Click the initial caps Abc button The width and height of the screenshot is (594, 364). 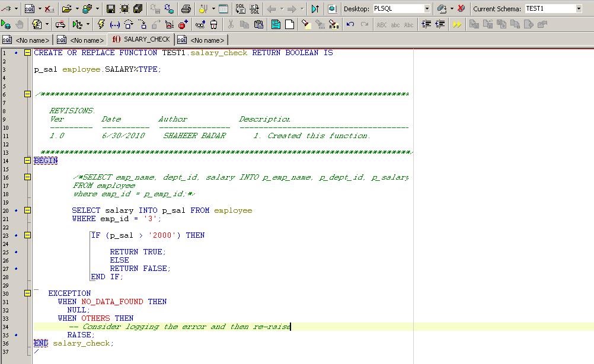(x=409, y=25)
